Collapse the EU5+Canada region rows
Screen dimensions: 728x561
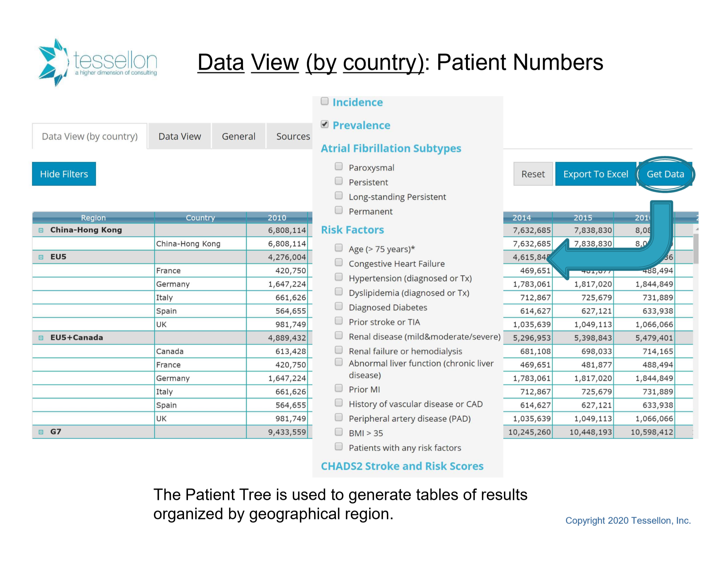tap(41, 338)
